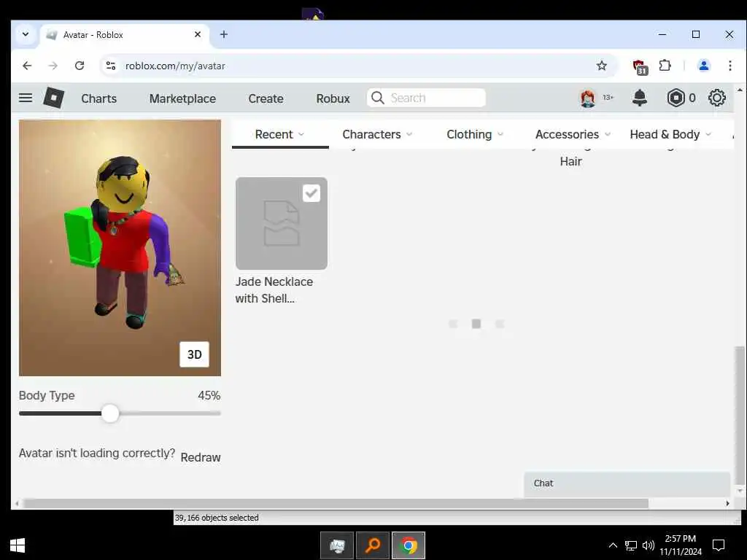
Task: Open the Chat panel
Action: pos(627,484)
